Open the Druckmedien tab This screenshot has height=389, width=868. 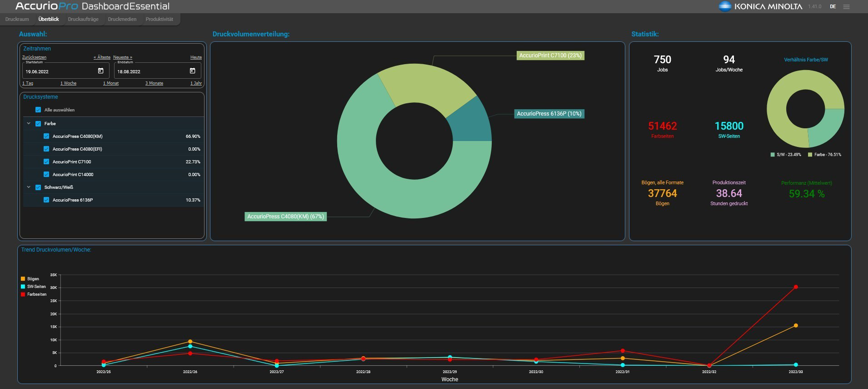coord(122,19)
